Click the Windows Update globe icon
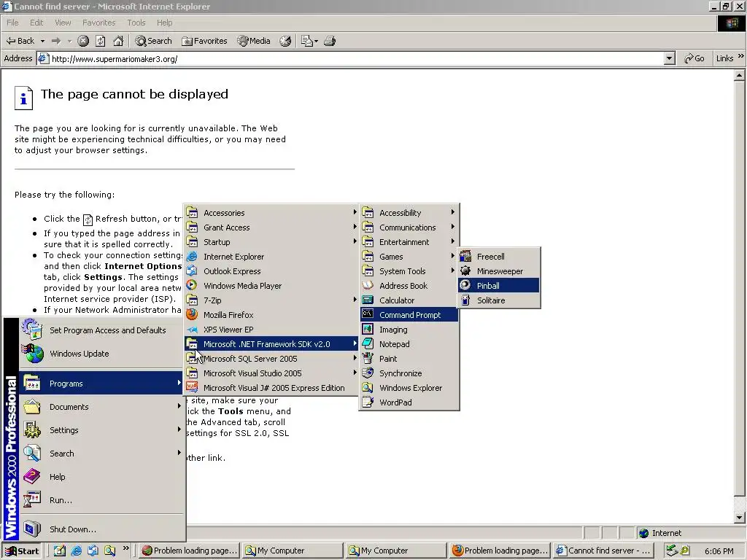This screenshot has width=747, height=560. click(x=34, y=354)
